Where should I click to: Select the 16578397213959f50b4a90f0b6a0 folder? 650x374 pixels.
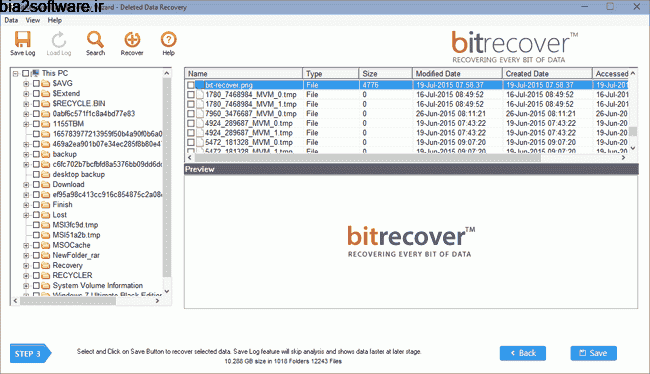pos(107,134)
